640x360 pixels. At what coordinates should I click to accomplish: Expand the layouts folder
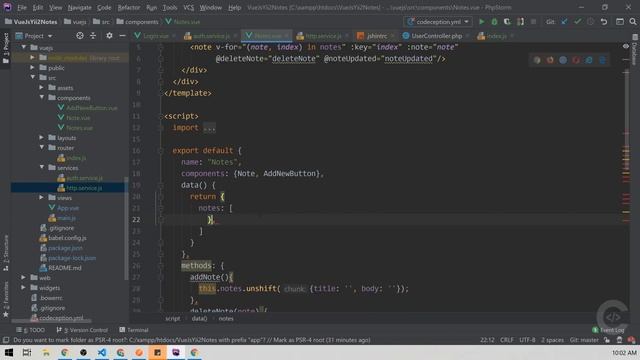41,138
